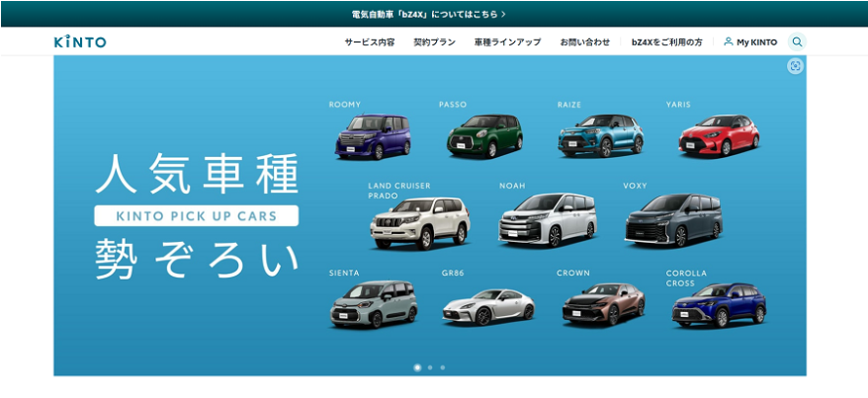
Task: Choose the red YARIS car
Action: pos(719,136)
